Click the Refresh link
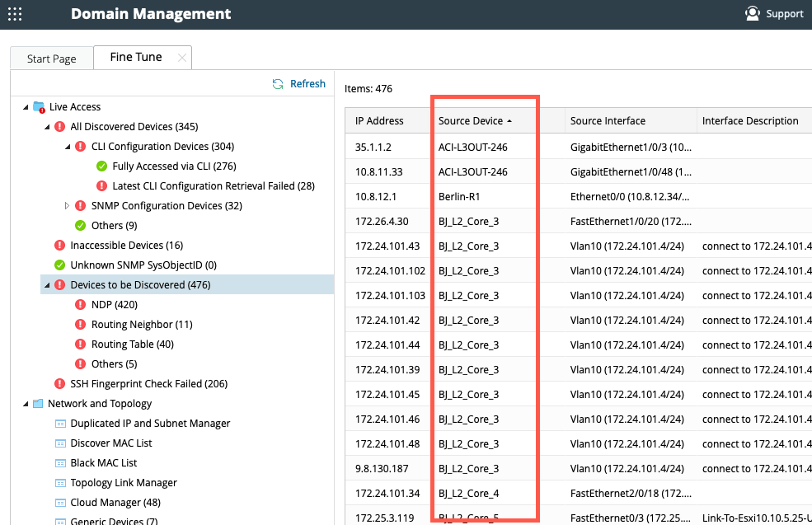This screenshot has width=812, height=525. pyautogui.click(x=307, y=83)
